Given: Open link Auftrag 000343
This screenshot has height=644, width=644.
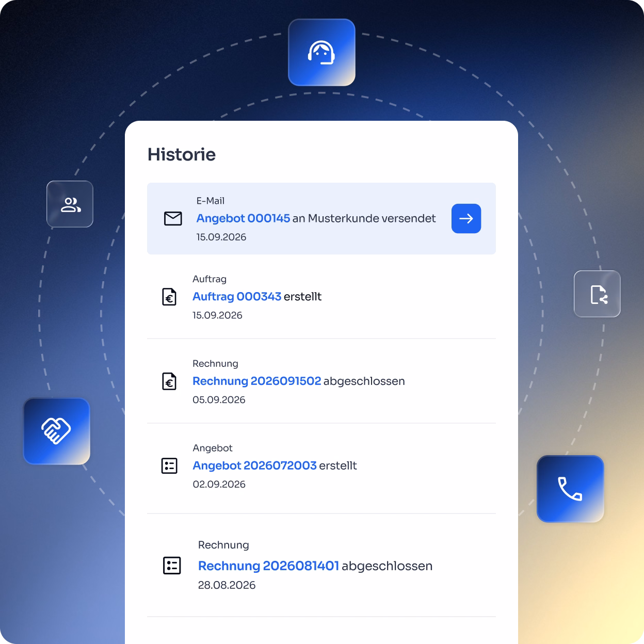Looking at the screenshot, I should point(237,296).
